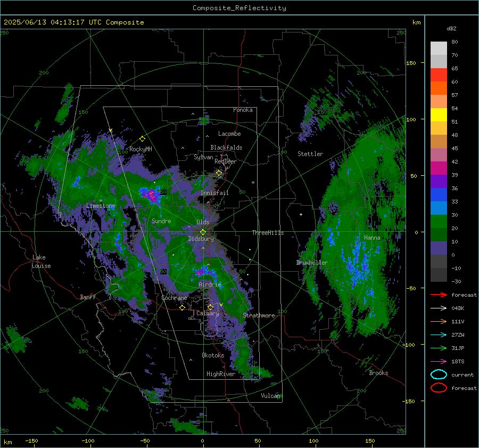Click the Vulcan label
The width and height of the screenshot is (479, 448).
(271, 396)
